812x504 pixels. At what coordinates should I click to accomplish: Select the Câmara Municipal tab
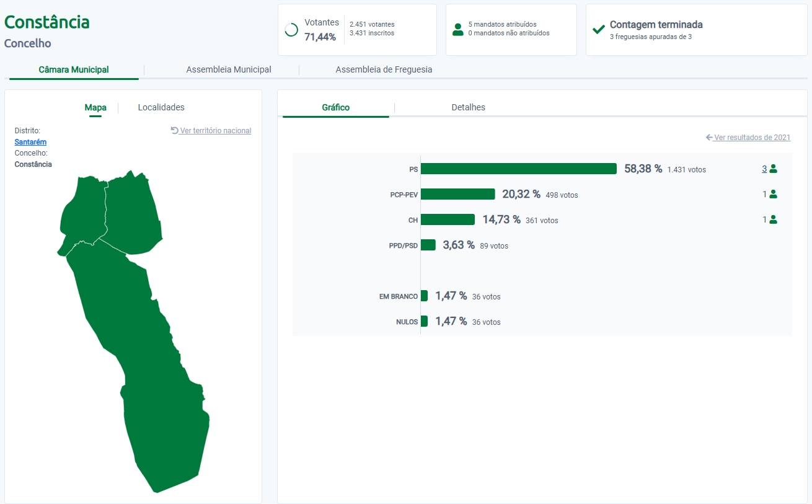(74, 69)
